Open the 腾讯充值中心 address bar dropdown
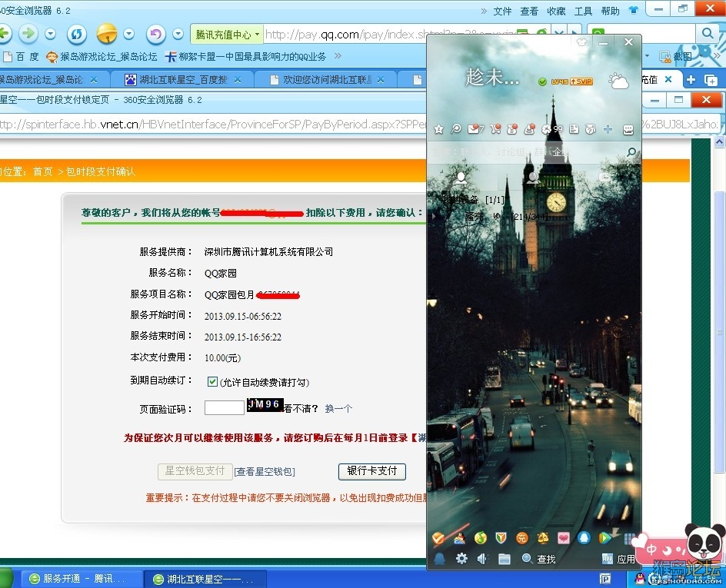726x588 pixels. (x=257, y=35)
